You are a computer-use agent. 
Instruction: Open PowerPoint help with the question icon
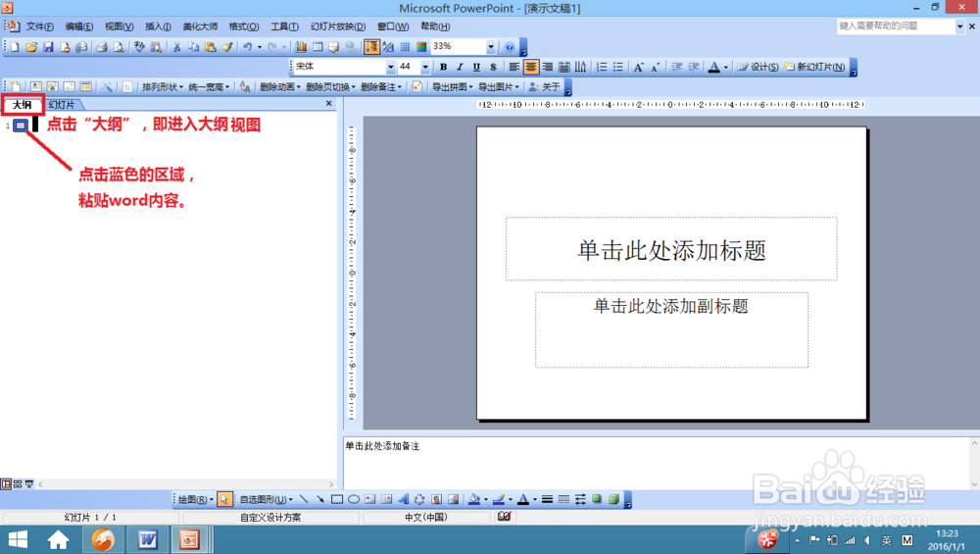tap(510, 47)
